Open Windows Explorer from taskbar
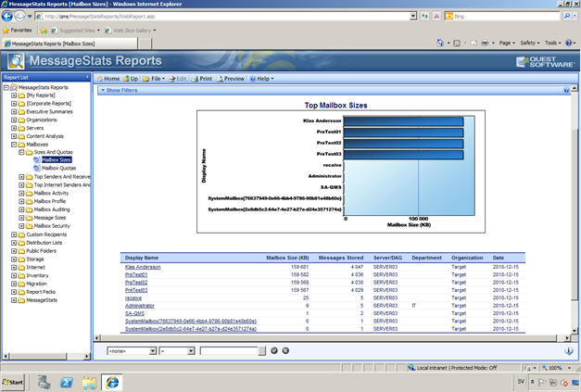The width and height of the screenshot is (581, 392). [89, 383]
